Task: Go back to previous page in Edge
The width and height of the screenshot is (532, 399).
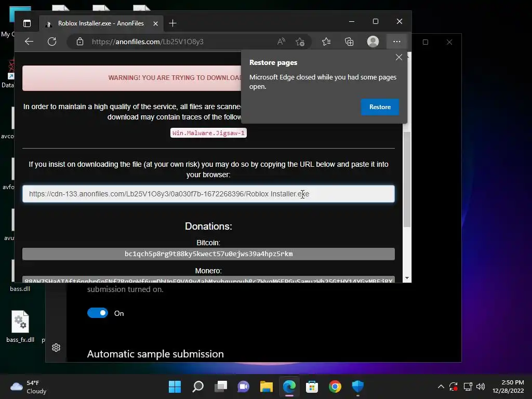Action: point(29,42)
